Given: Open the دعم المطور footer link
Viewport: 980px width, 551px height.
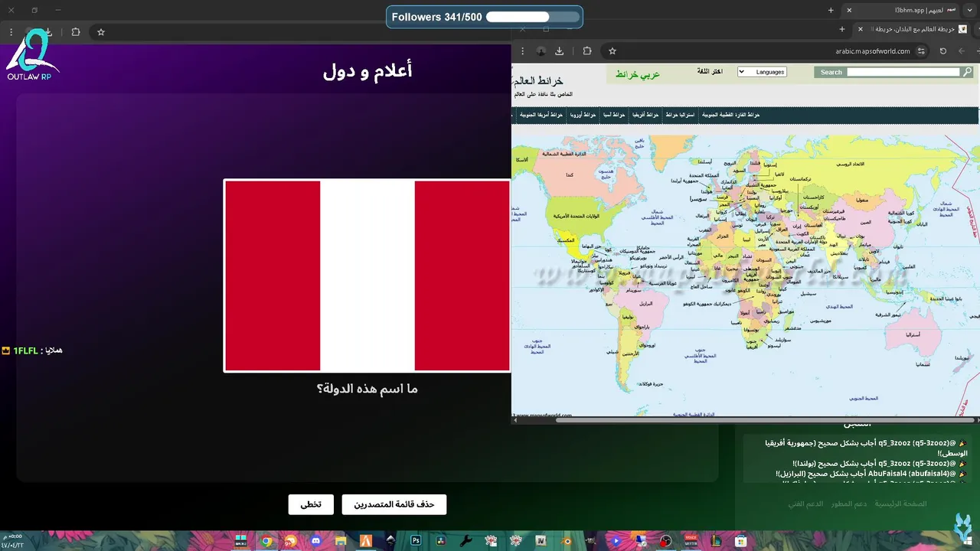Looking at the screenshot, I should click(849, 504).
